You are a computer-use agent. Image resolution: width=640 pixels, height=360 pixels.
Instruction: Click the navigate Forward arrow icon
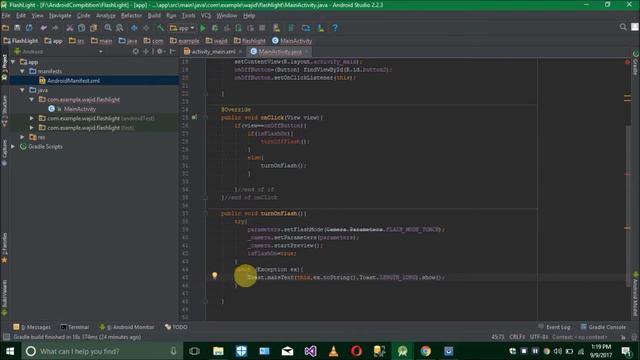pos(146,28)
